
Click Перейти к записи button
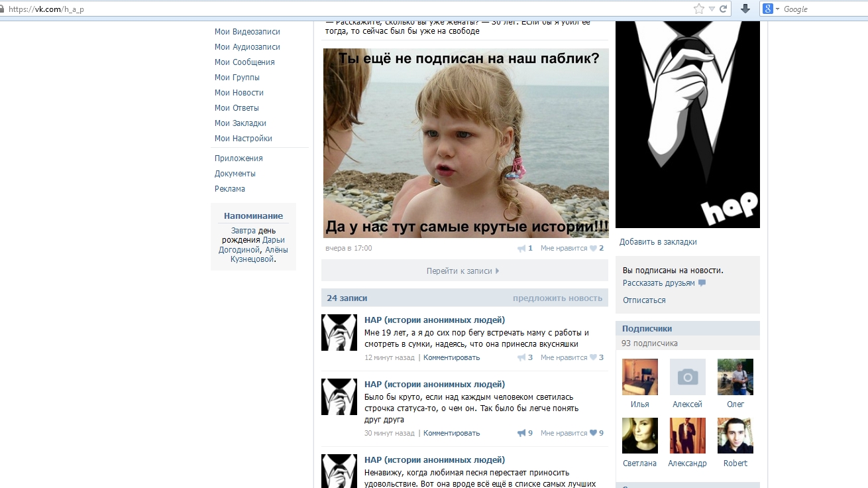click(464, 271)
